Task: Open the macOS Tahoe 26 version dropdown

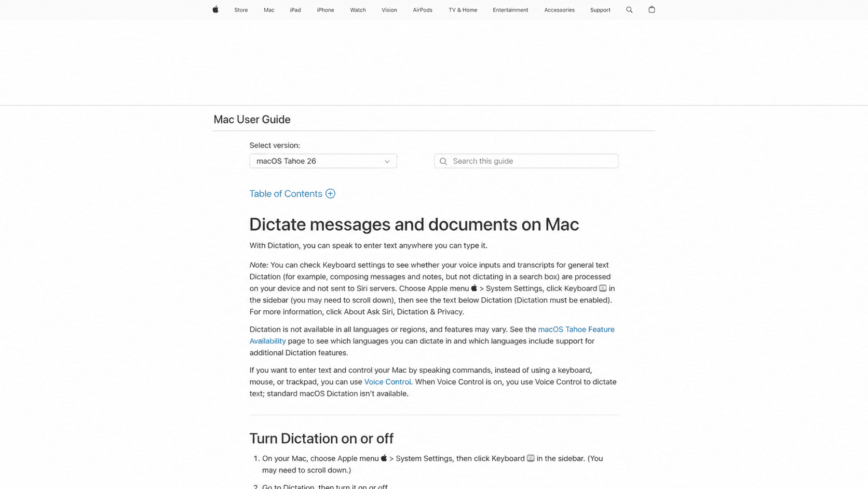Action: point(323,161)
